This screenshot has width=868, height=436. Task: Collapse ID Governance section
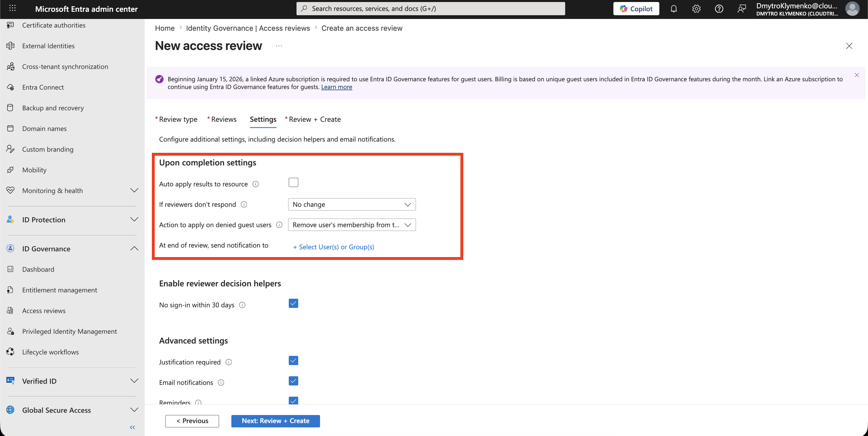[134, 248]
